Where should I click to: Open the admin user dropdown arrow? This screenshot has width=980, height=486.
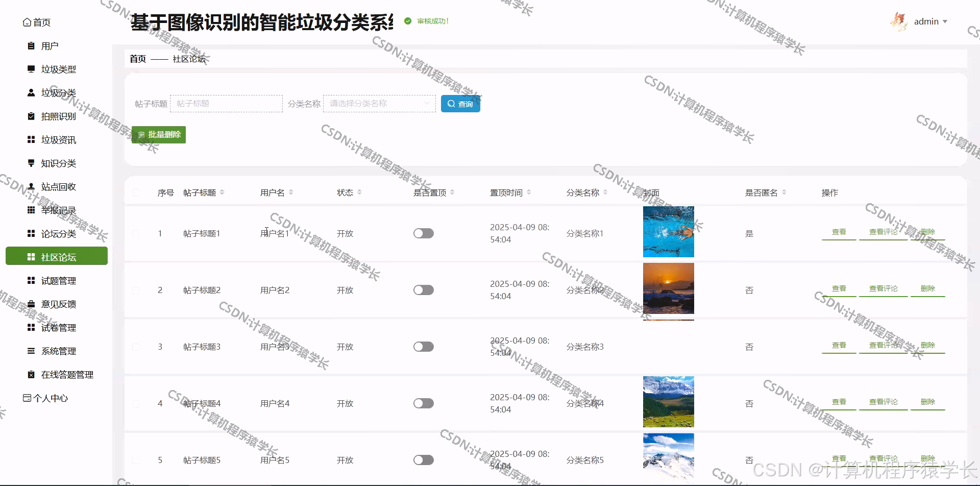coord(945,22)
